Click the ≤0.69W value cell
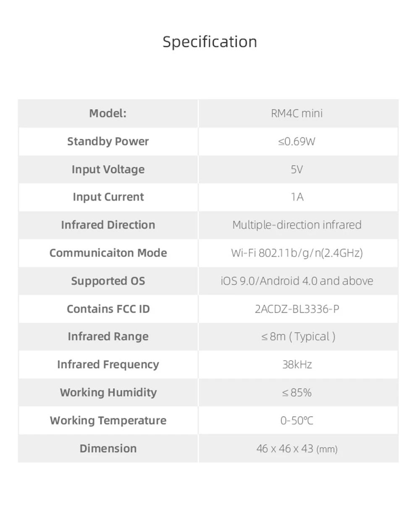This screenshot has width=420, height=528. (298, 141)
